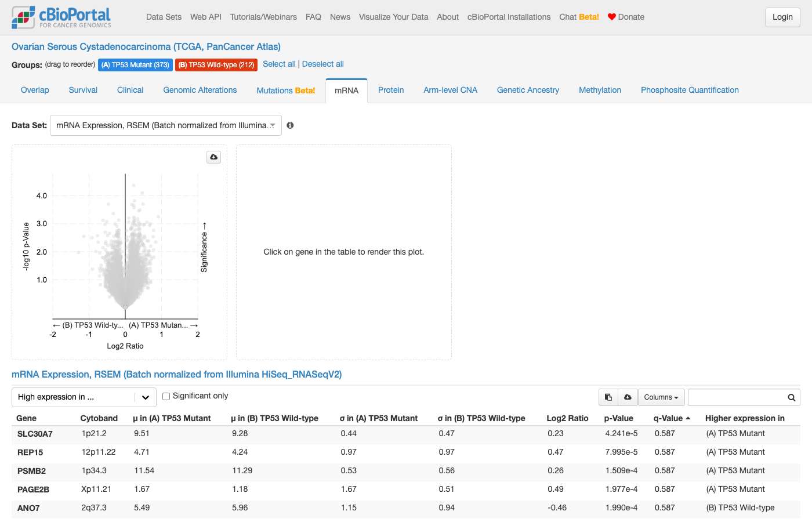Switch to the Survival tab

[x=83, y=90]
